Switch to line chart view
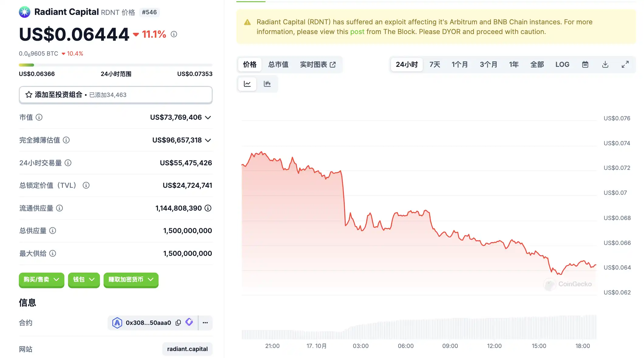The height and width of the screenshot is (358, 644). pos(247,84)
